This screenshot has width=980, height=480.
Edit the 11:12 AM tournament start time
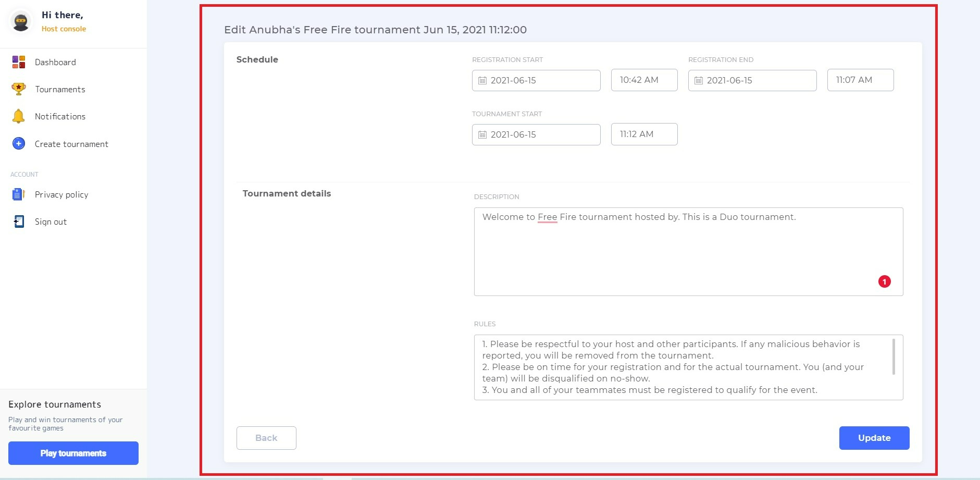644,134
